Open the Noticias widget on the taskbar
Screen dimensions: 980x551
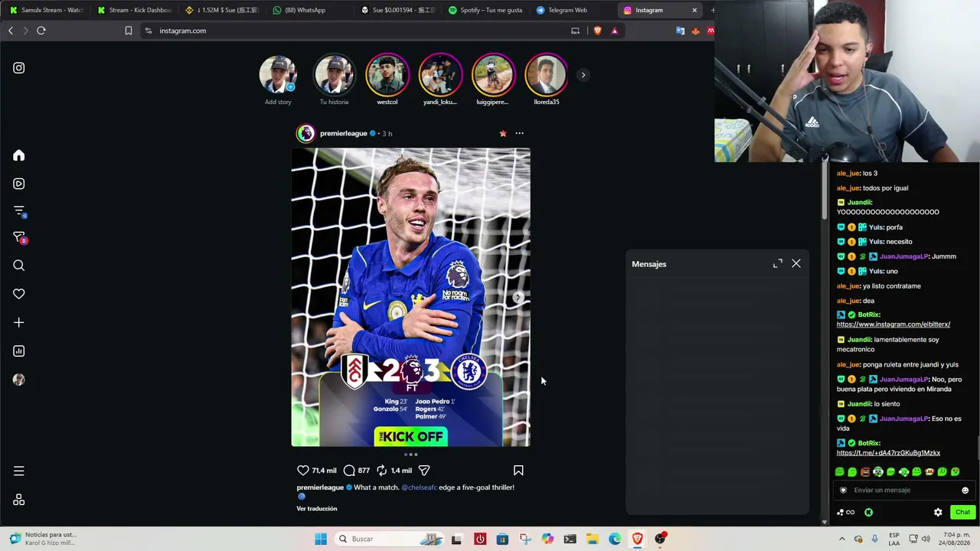point(43,539)
